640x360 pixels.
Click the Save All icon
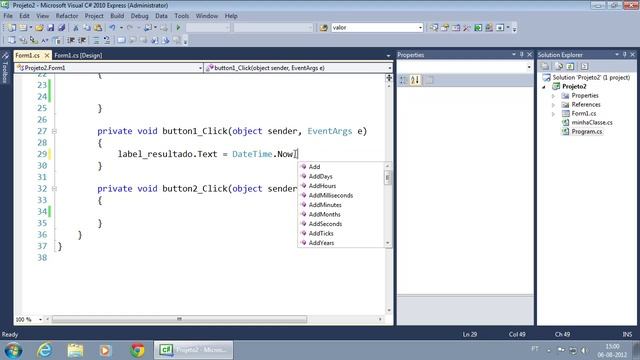pos(62,28)
